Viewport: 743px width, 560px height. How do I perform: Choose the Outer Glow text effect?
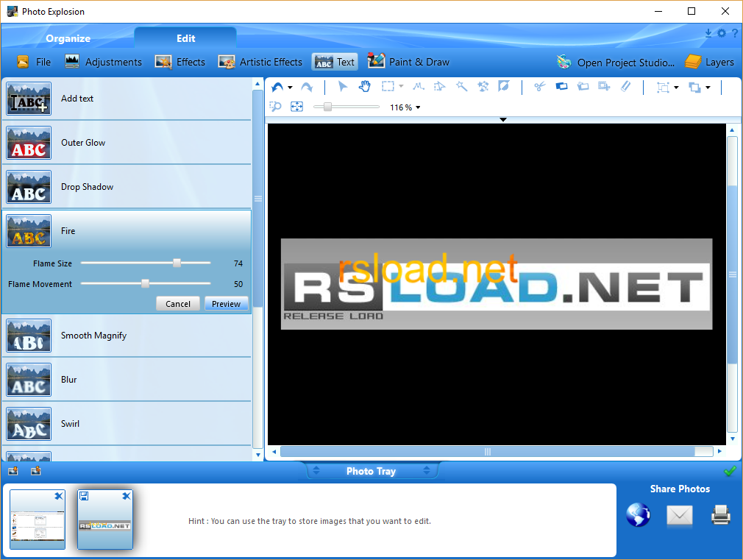(x=127, y=143)
